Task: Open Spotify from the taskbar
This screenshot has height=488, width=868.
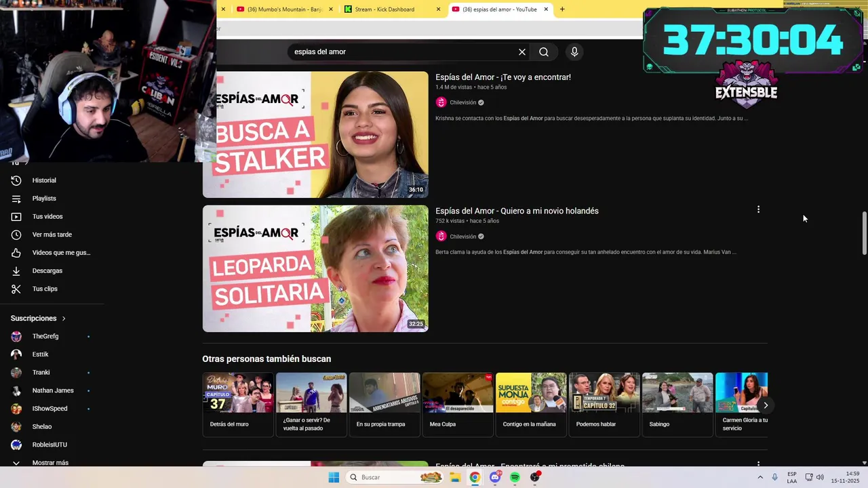Action: click(x=515, y=477)
